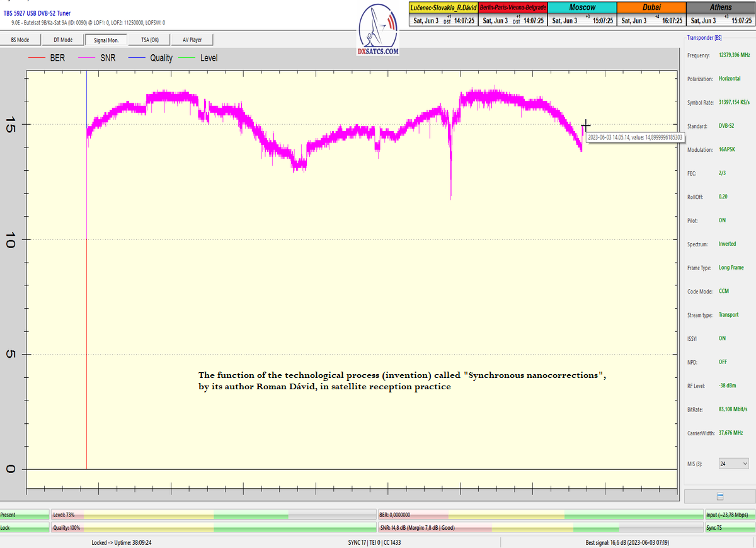Click the SNR 14,8 dB margin bar
This screenshot has width=756, height=548.
click(x=540, y=527)
